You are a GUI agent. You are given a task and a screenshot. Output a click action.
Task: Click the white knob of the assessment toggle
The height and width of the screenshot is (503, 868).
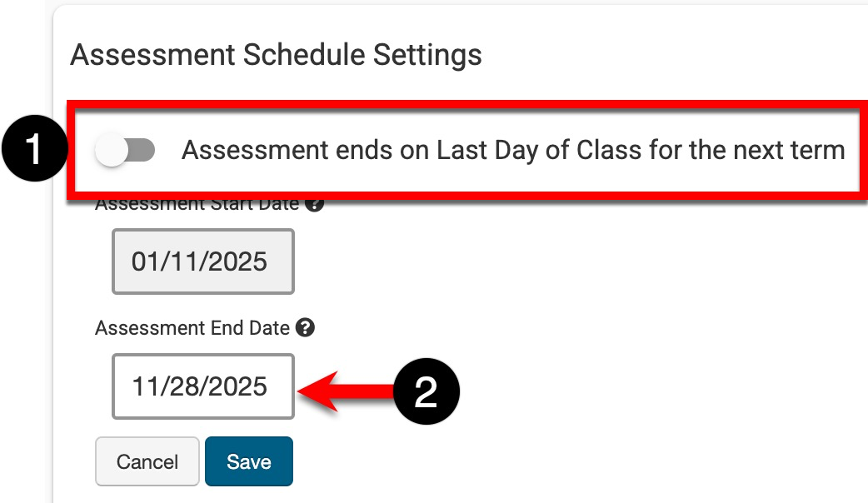tap(112, 151)
